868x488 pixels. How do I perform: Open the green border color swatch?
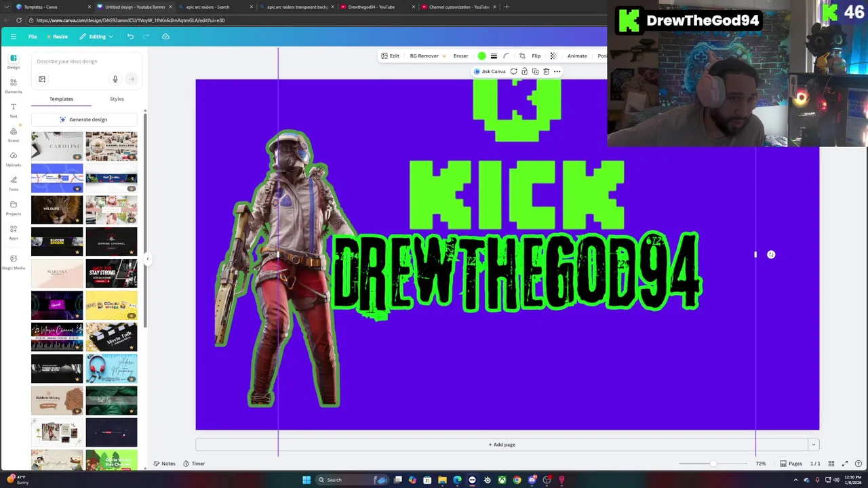481,56
